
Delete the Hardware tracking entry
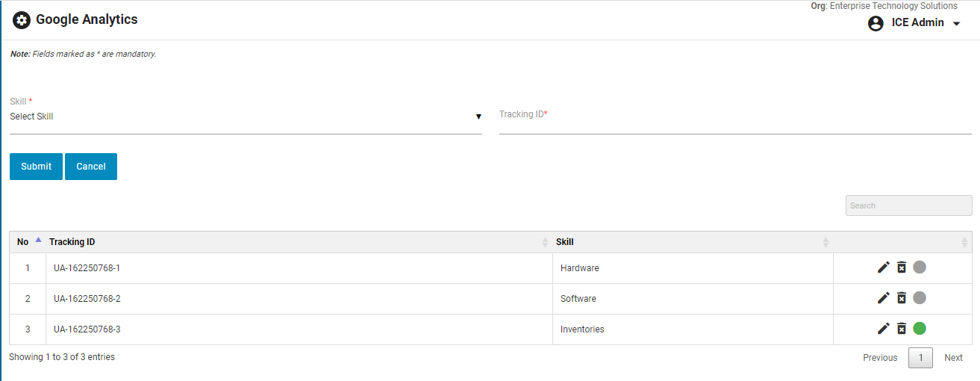click(902, 267)
